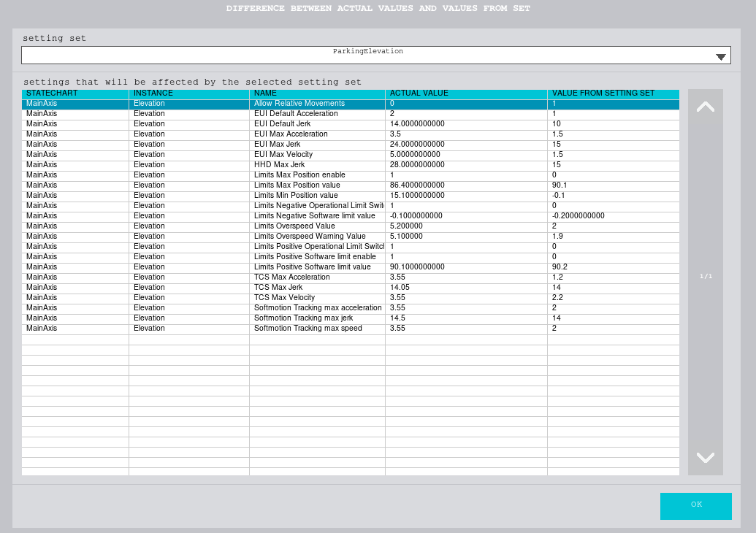Image resolution: width=756 pixels, height=533 pixels.
Task: Click setting set value 2.2
Action: [557, 297]
